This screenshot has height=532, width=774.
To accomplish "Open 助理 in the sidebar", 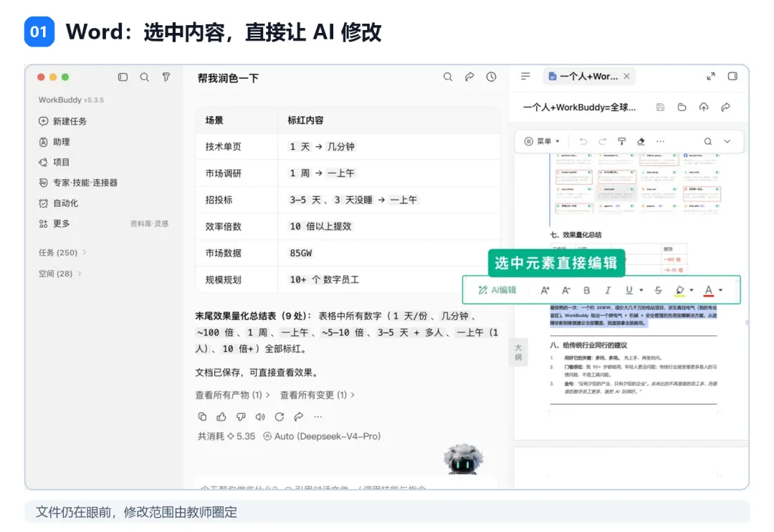I will click(54, 142).
